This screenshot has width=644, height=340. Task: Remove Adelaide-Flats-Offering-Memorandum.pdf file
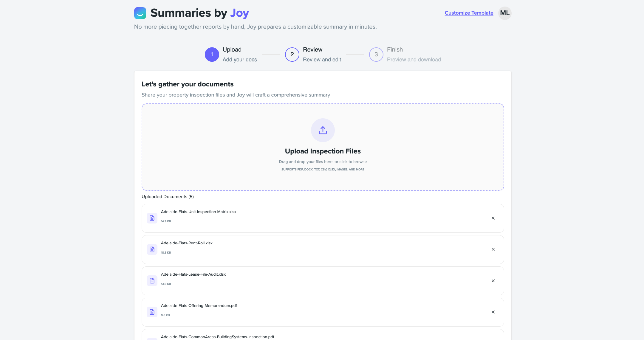coord(493,312)
